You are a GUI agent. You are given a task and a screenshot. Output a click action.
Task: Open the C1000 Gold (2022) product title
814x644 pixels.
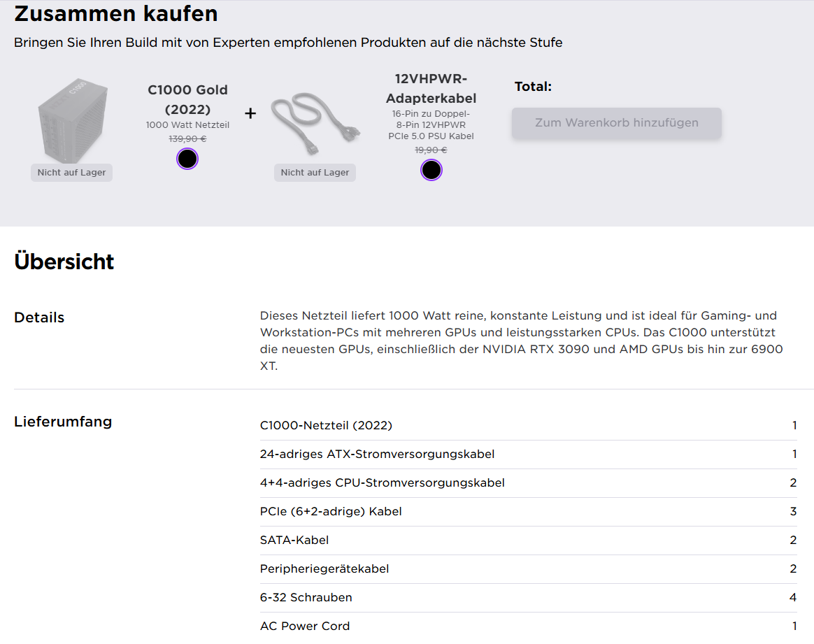click(187, 99)
